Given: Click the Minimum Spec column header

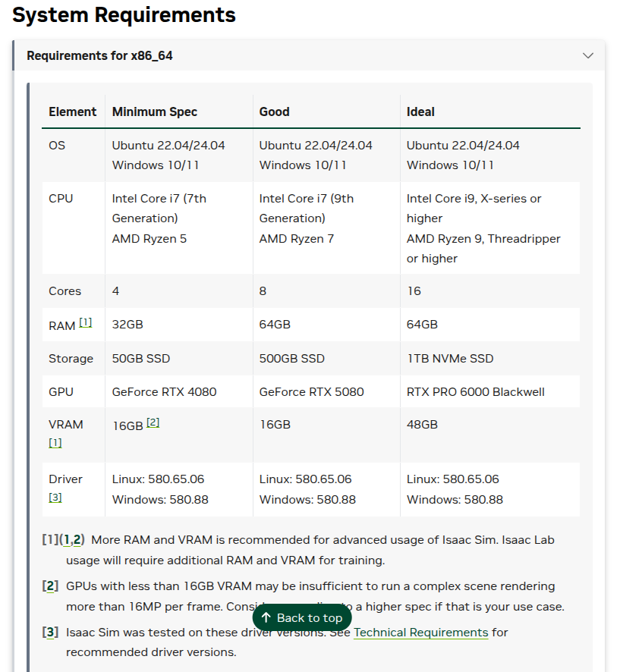Looking at the screenshot, I should [154, 111].
